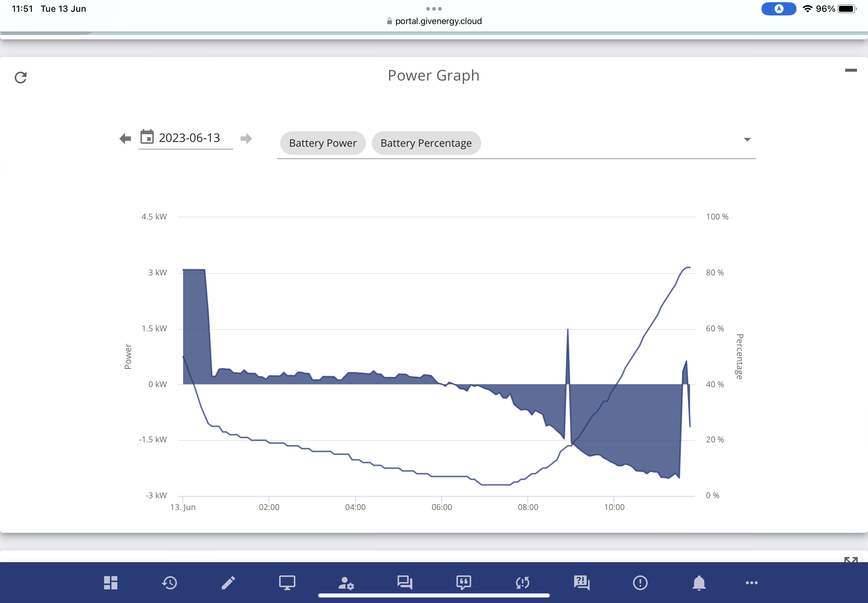Open the warning alert circle icon
Image resolution: width=868 pixels, height=603 pixels.
pos(640,583)
